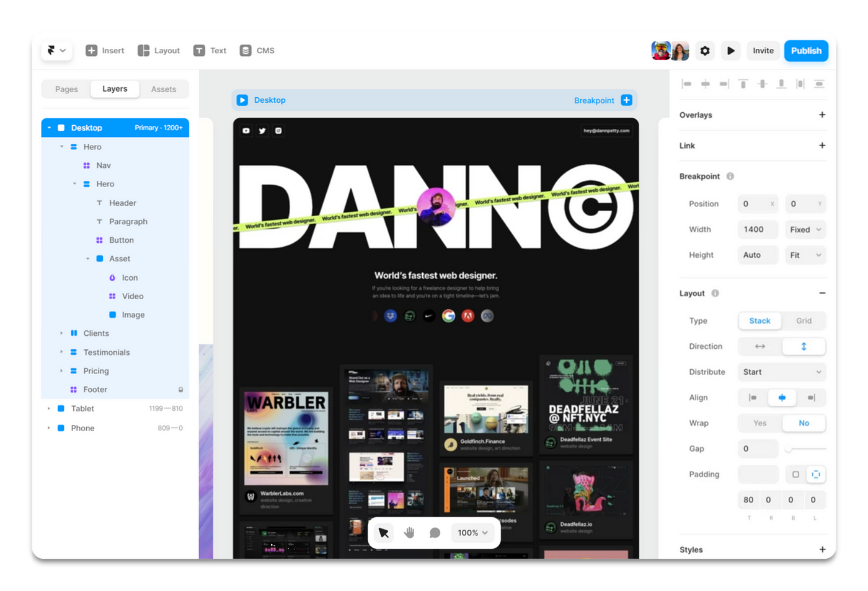The width and height of the screenshot is (868, 591).
Task: Set Direction to horizontal
Action: (759, 346)
